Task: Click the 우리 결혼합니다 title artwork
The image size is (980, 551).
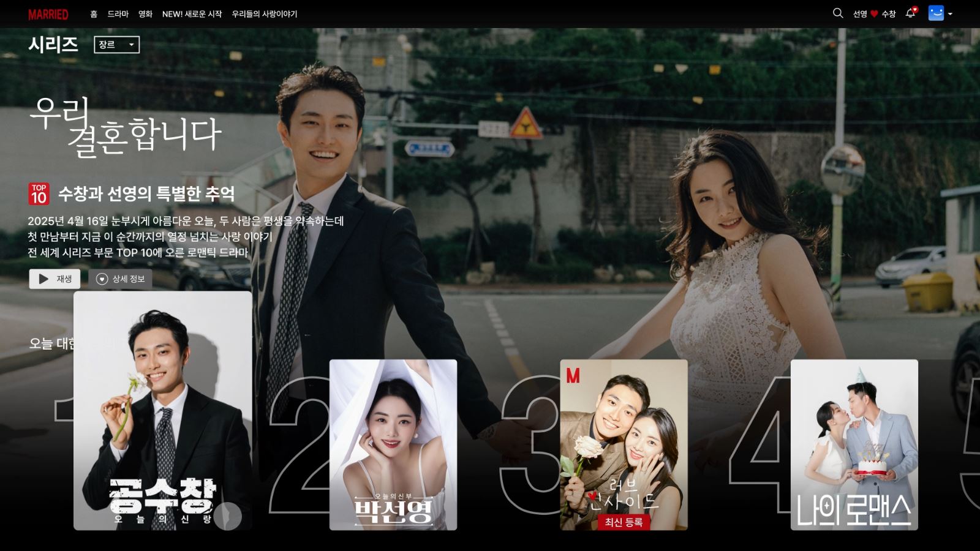Action: [126, 127]
